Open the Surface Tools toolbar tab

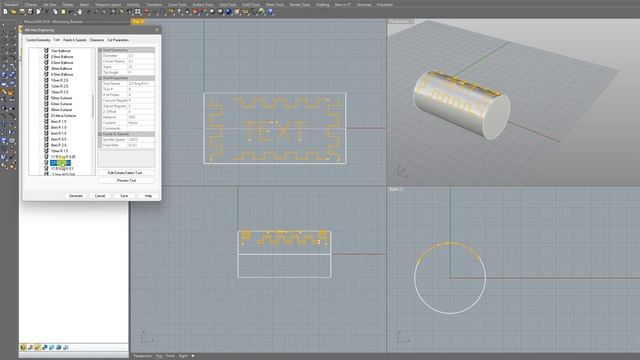click(x=203, y=4)
